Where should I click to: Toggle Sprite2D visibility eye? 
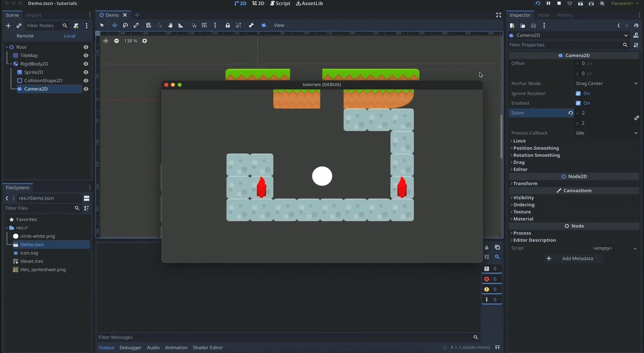(86, 73)
